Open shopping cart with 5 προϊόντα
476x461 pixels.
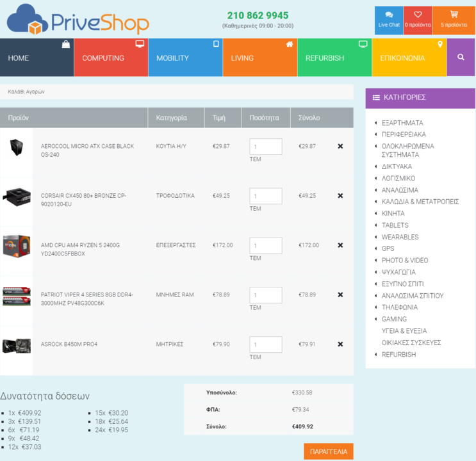pyautogui.click(x=454, y=20)
